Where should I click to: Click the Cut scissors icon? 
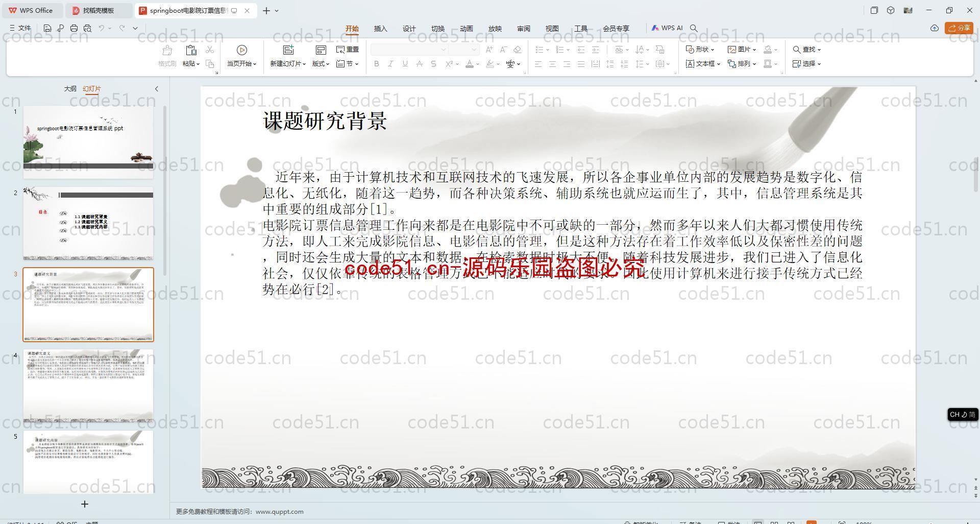coord(210,50)
